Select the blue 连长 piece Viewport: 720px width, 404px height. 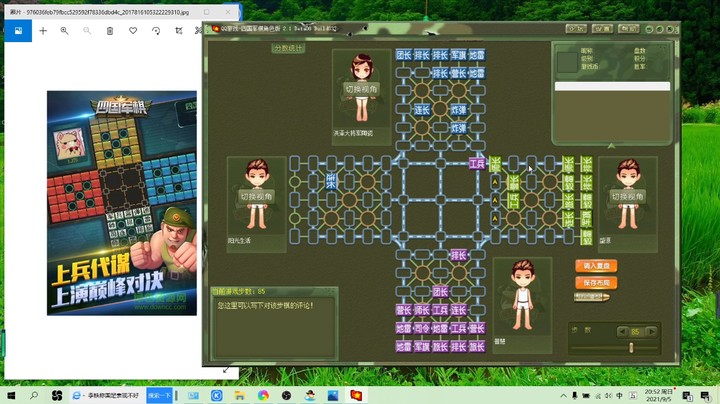[x=422, y=110]
